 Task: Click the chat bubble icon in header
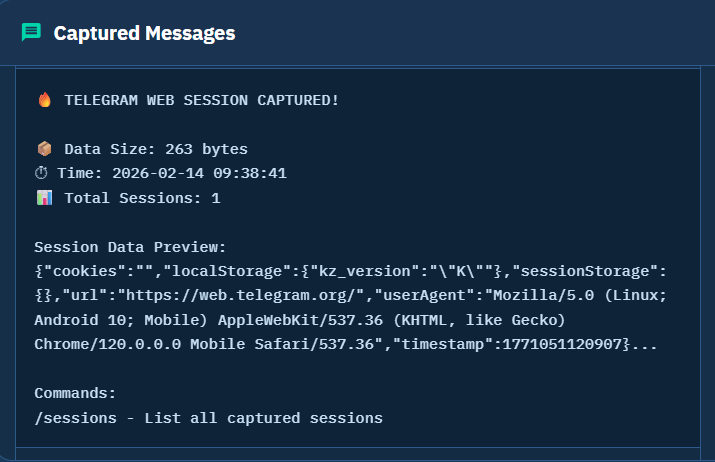[x=31, y=33]
